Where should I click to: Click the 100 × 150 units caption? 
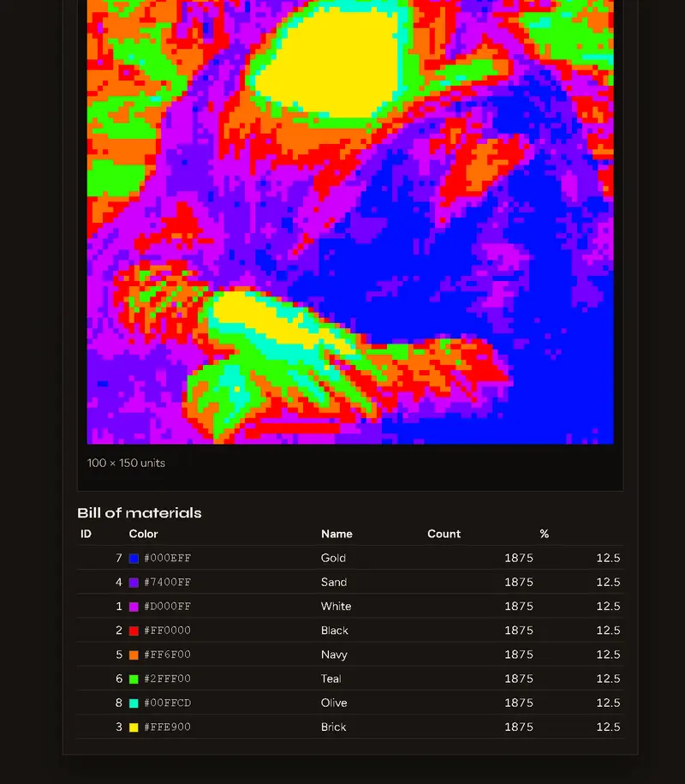coord(126,463)
